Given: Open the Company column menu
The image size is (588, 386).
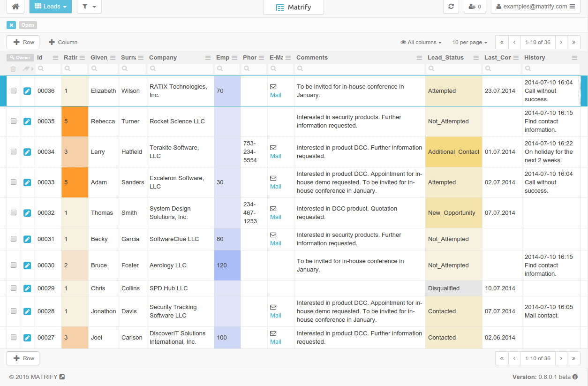Looking at the screenshot, I should 208,58.
